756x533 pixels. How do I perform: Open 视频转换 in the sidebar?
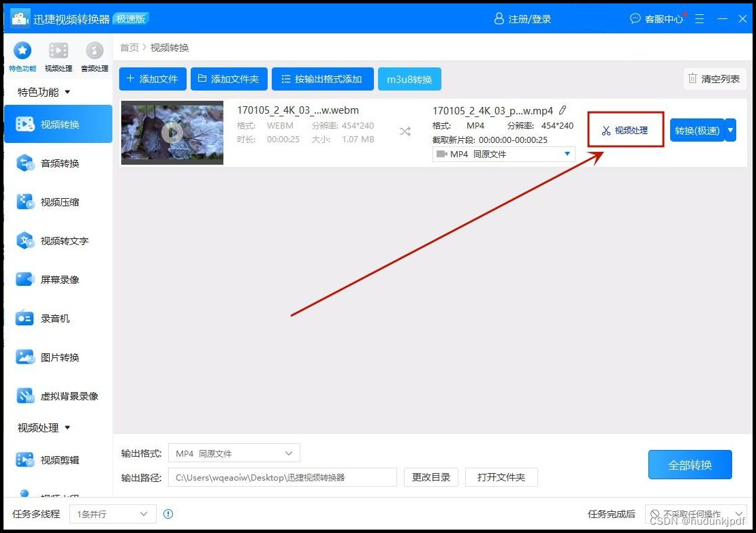tap(58, 125)
